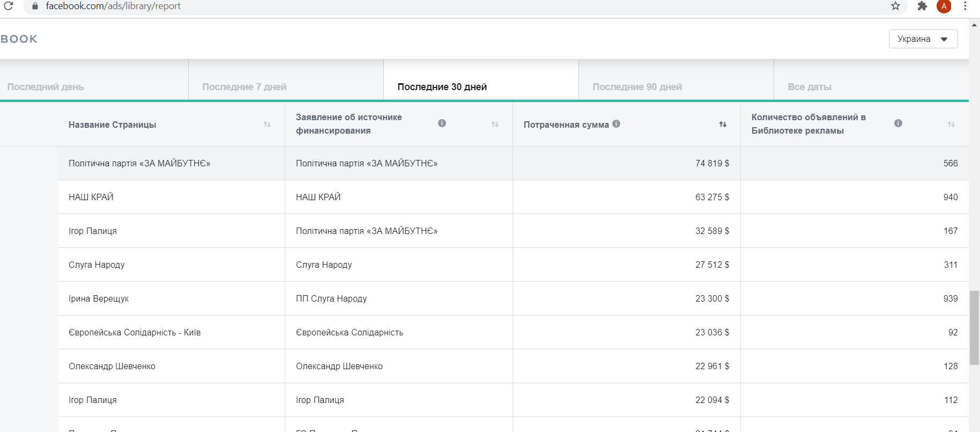This screenshot has height=432, width=980.
Task: Open the Chrome three-dot menu
Action: coord(965,6)
